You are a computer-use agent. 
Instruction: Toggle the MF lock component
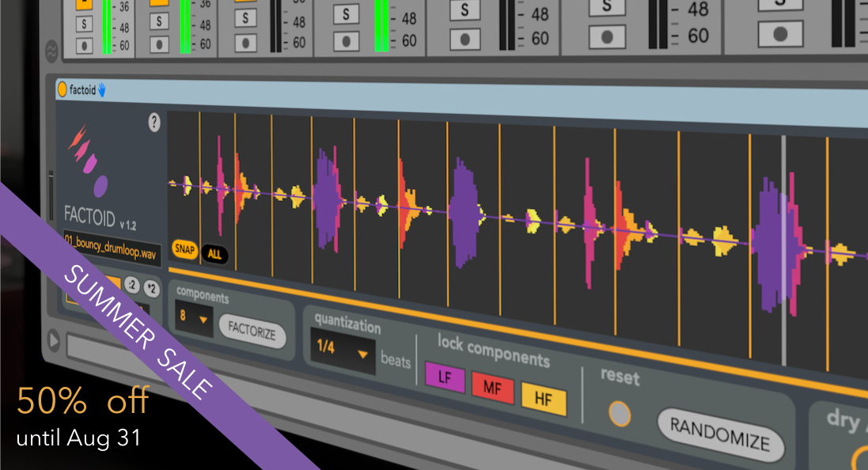[x=493, y=388]
